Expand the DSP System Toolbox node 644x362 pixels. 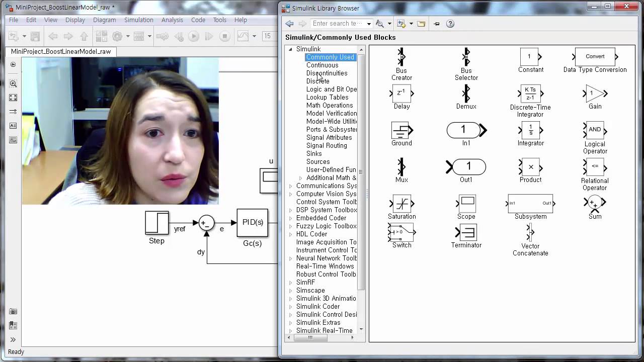point(290,210)
